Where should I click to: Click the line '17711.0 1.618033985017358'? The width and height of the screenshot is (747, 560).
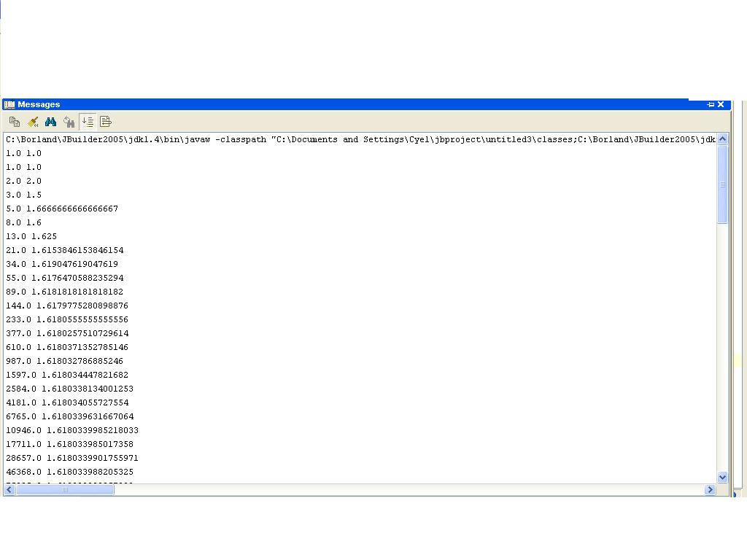click(x=69, y=444)
